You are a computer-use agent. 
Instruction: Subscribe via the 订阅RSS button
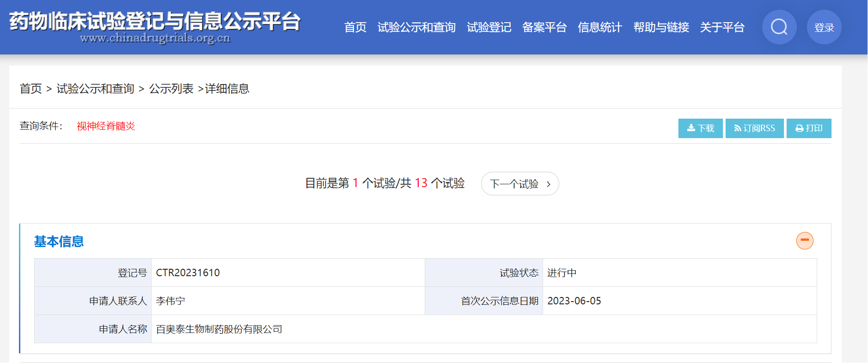click(754, 128)
